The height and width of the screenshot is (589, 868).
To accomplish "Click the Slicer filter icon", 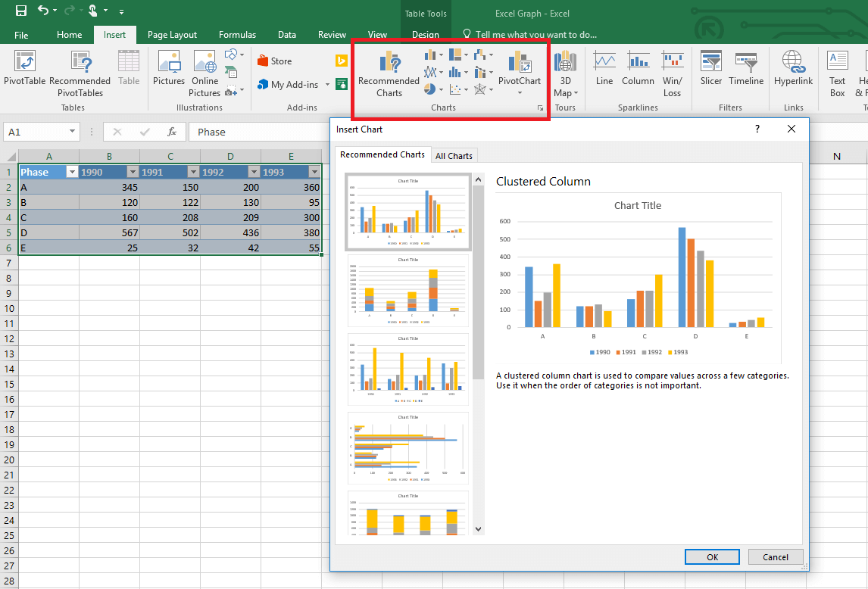I will [x=710, y=70].
